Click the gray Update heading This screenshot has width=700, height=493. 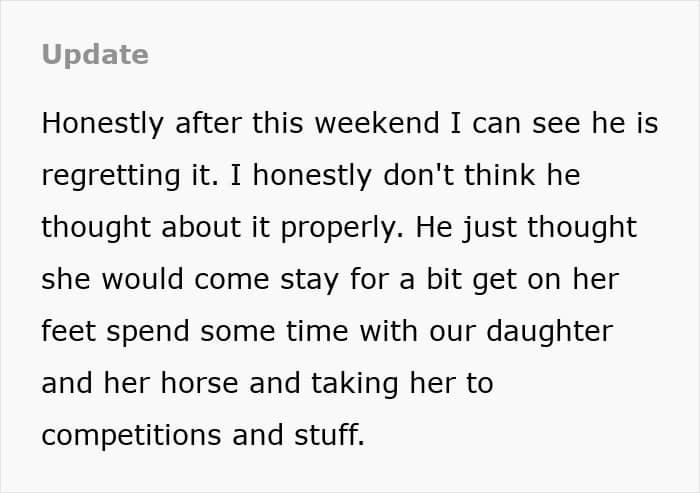(95, 55)
